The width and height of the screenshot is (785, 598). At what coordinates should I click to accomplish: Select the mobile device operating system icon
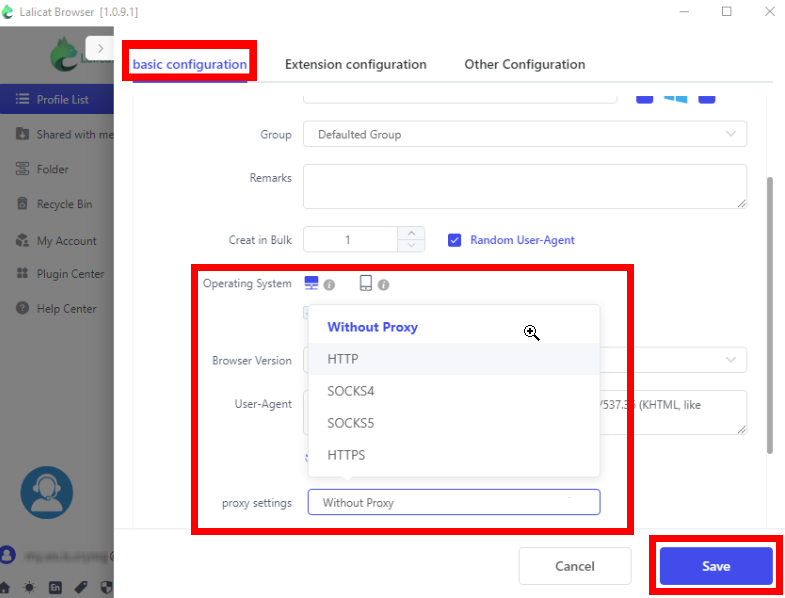tap(366, 283)
